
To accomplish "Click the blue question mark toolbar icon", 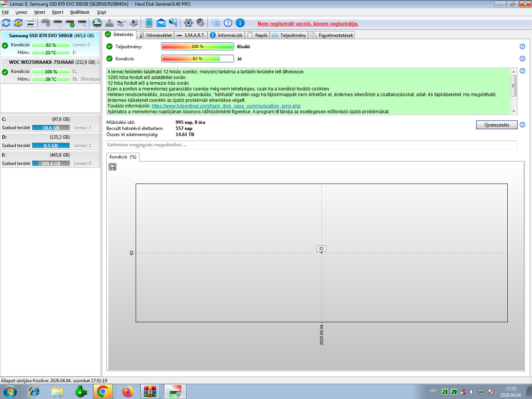I will (x=228, y=23).
